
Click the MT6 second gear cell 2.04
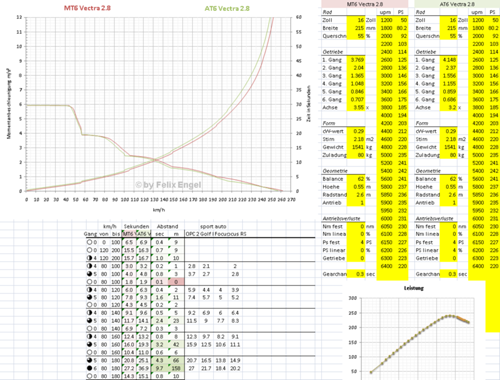coord(356,68)
